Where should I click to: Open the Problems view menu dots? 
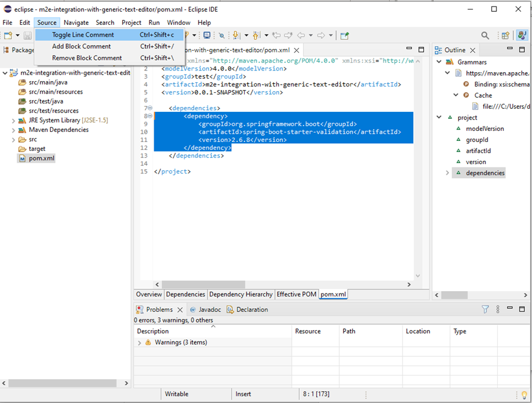498,309
